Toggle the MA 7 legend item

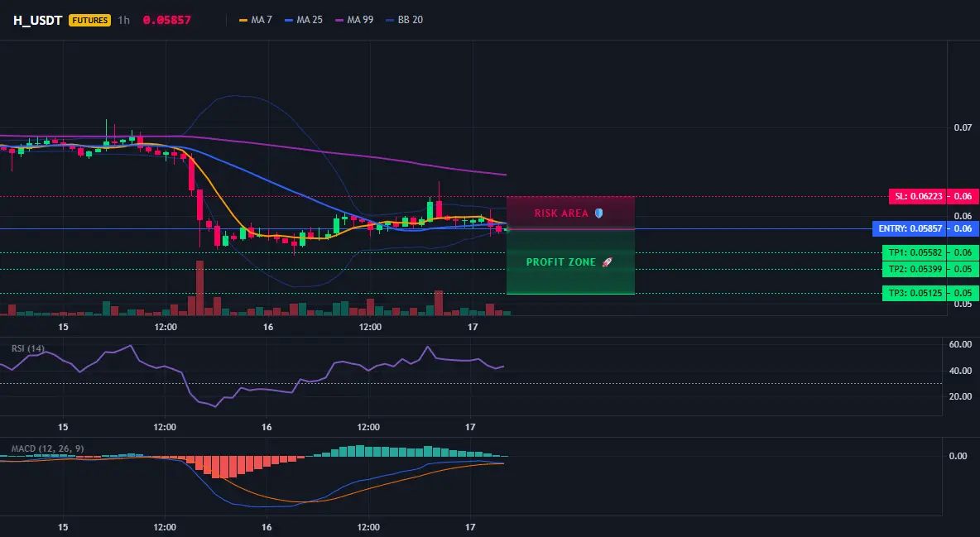(256, 20)
